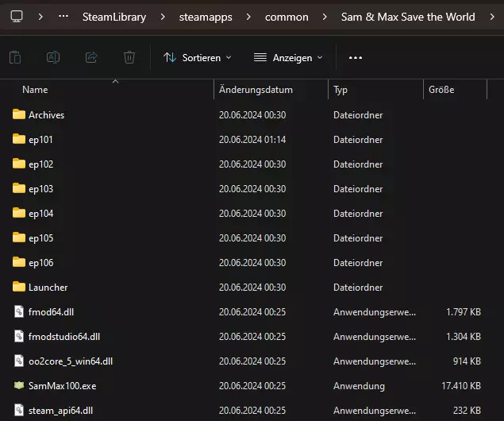Screen dimensions: 504x421
Task: Click the steam_api64.dll file icon
Action: pyautogui.click(x=19, y=410)
